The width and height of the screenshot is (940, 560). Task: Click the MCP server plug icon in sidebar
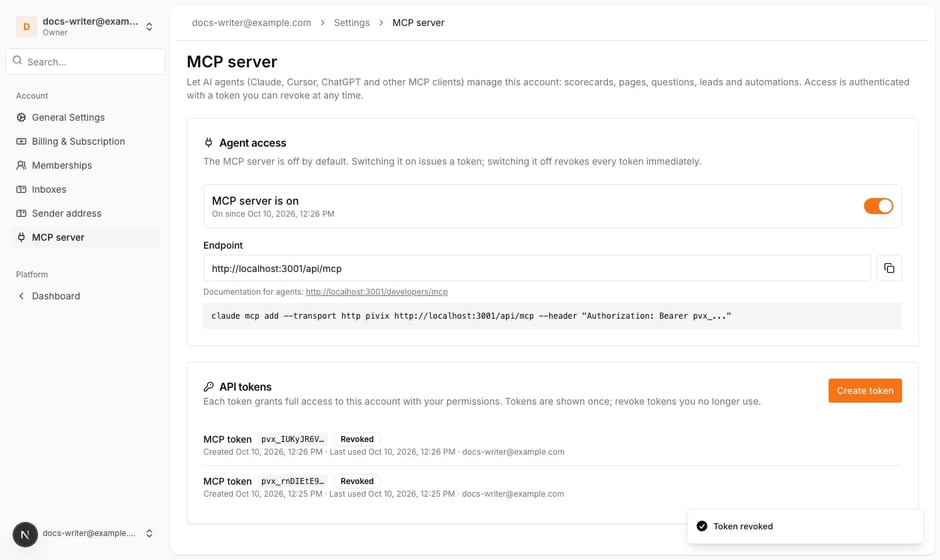[x=21, y=237]
